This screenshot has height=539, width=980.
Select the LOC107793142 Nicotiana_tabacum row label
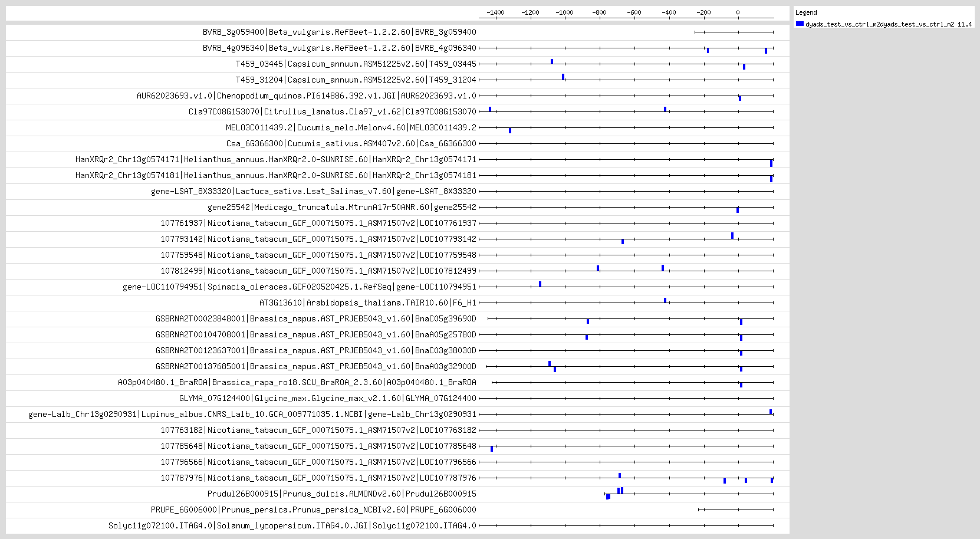pyautogui.click(x=318, y=239)
